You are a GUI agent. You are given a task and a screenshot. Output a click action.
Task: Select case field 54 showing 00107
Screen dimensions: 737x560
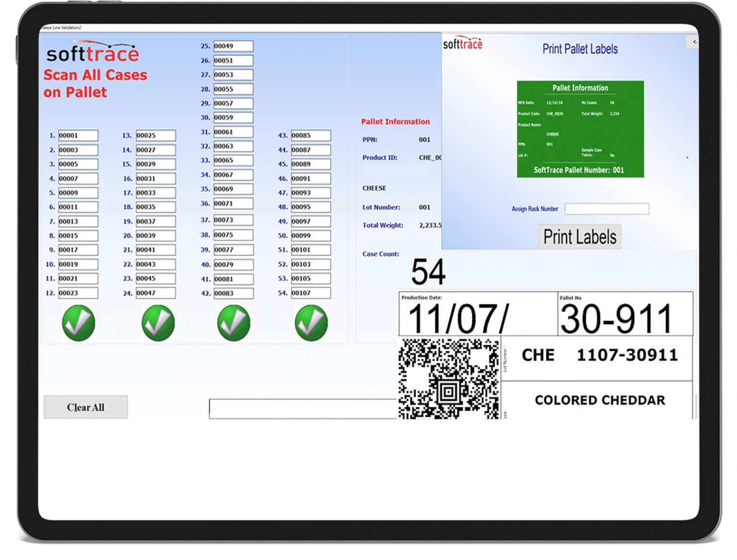pos(310,293)
